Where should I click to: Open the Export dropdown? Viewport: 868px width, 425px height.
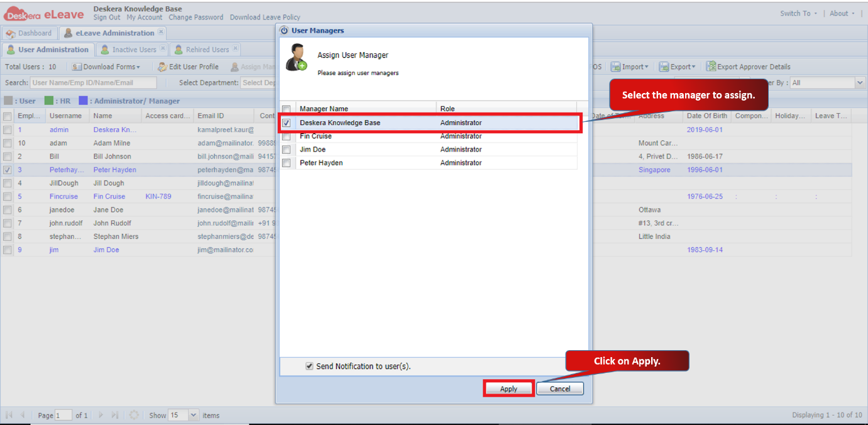click(678, 67)
